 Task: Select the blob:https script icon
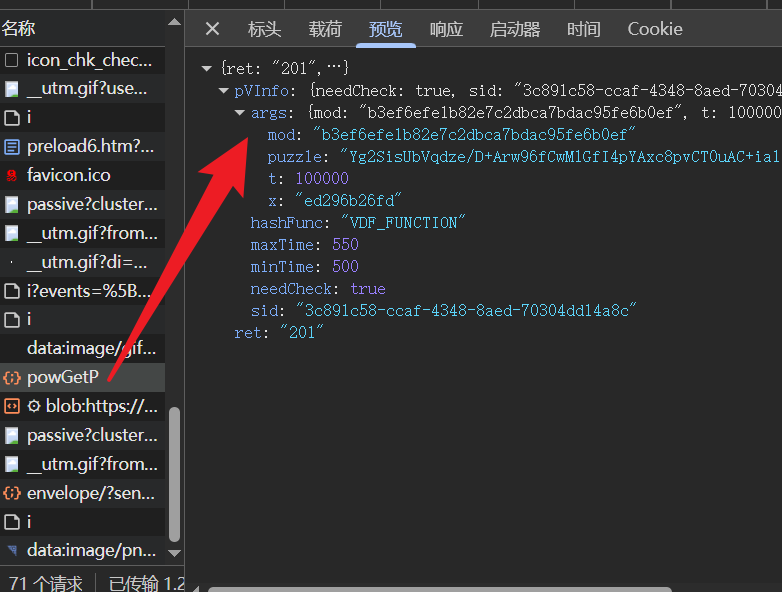11,406
